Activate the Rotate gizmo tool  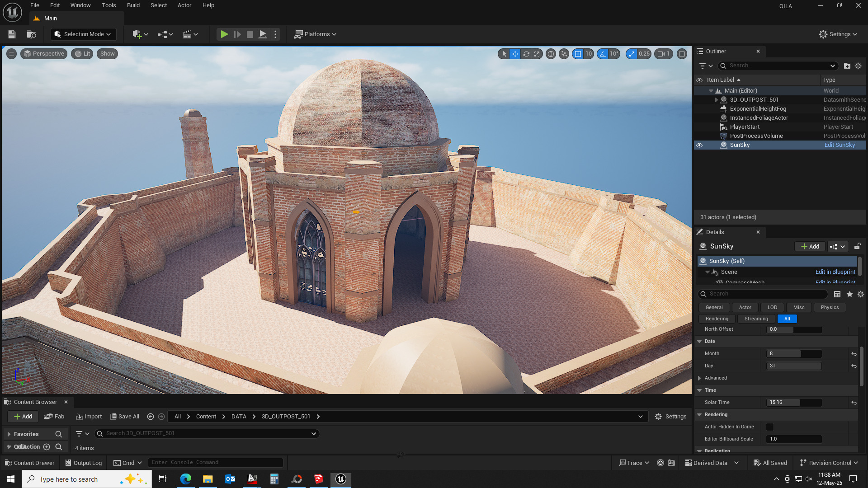tap(526, 54)
